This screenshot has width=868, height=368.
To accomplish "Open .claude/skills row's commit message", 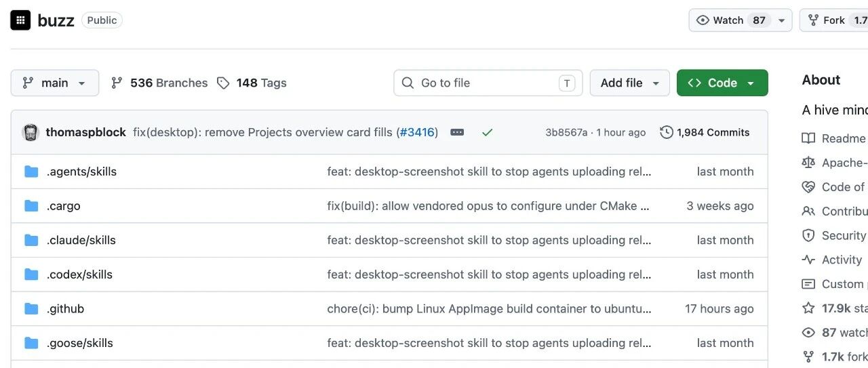I will 489,240.
